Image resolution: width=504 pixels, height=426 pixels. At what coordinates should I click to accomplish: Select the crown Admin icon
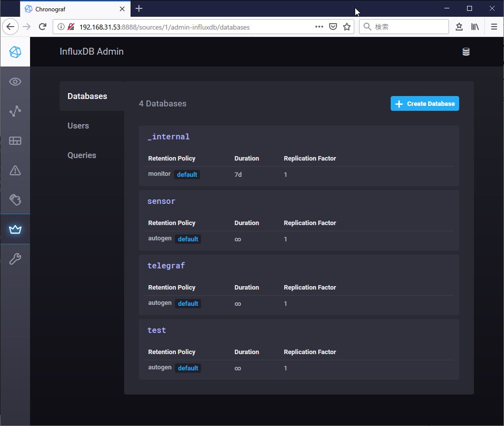[x=15, y=229]
